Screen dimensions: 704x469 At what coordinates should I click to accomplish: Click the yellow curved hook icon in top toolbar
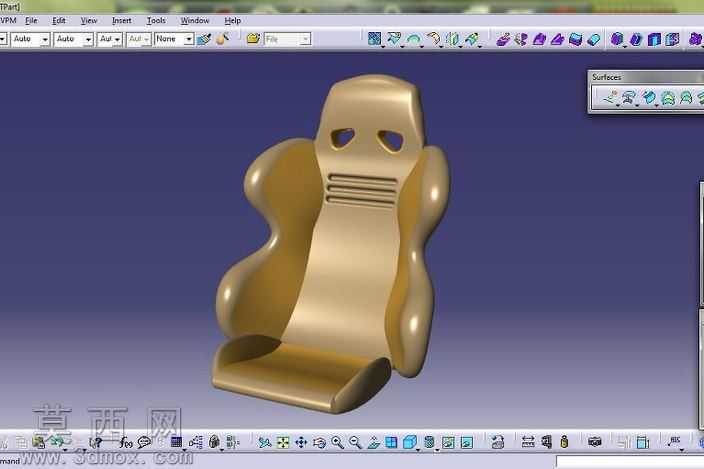[433, 39]
